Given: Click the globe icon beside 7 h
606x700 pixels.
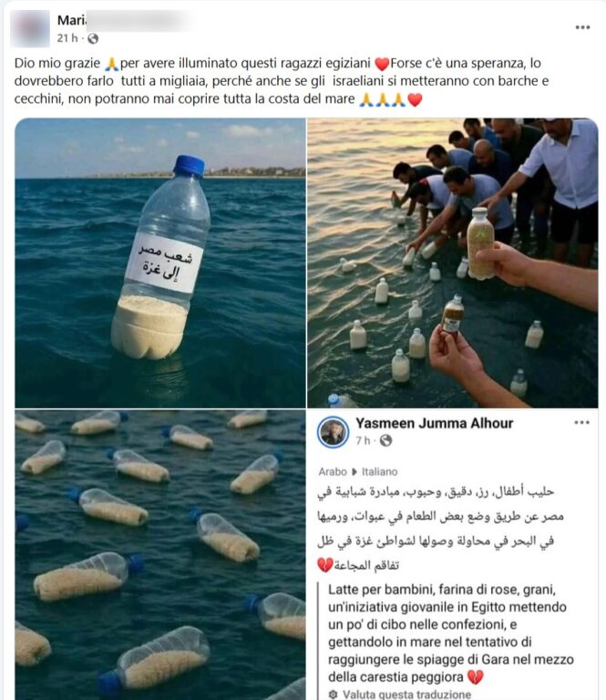Looking at the screenshot, I should point(385,440).
